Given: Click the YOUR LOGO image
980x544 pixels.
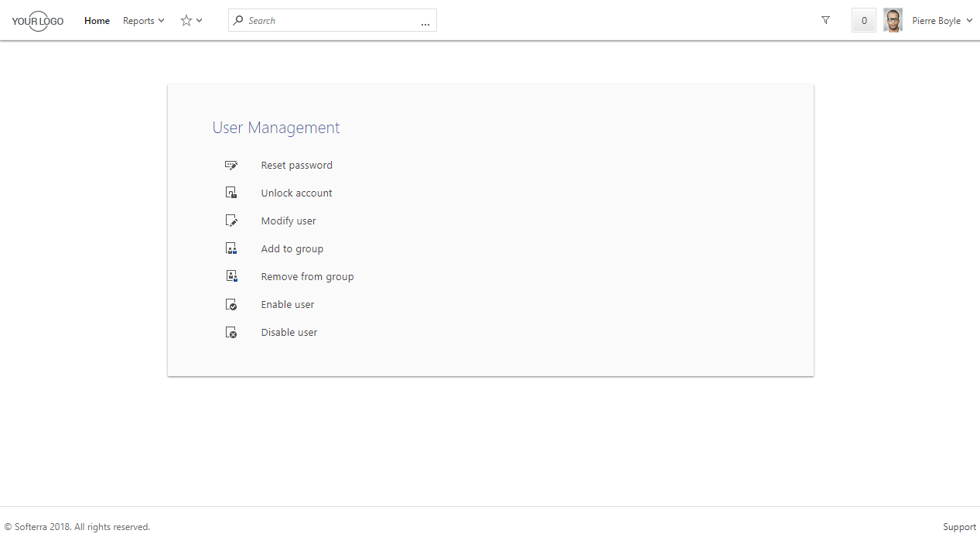Looking at the screenshot, I should coord(38,21).
